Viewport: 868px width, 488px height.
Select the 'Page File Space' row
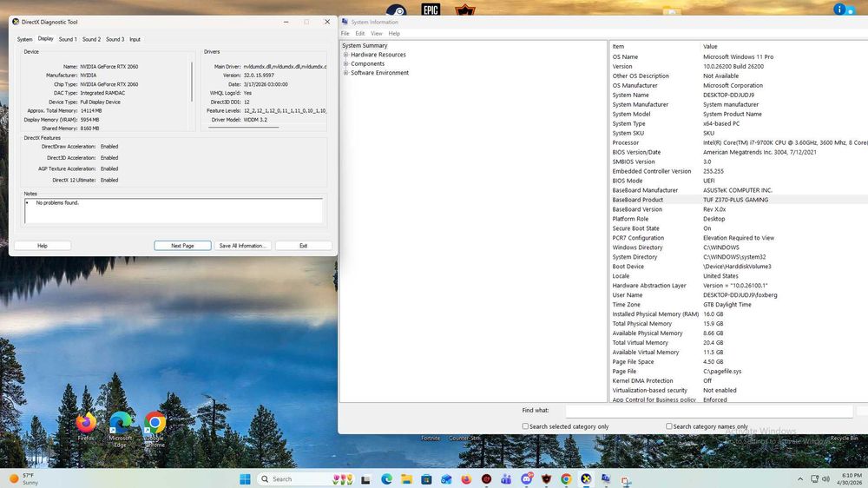pyautogui.click(x=739, y=362)
